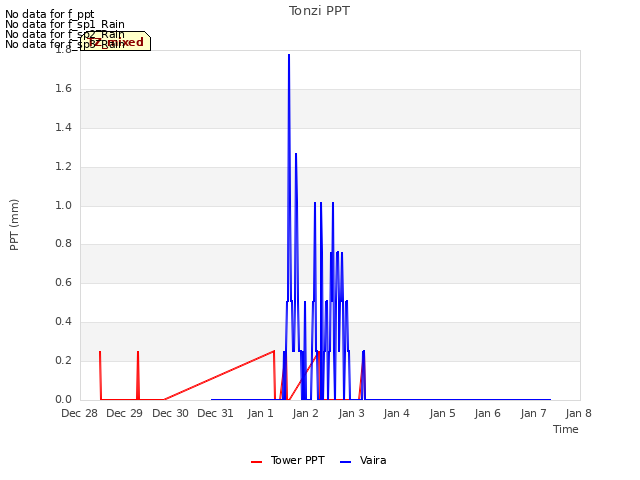640x480 pixels.
Task: Click the Jan 5 x-axis tick label
Action: coord(442,413)
